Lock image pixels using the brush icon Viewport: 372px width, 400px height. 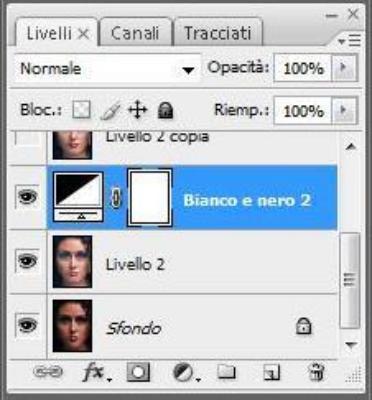click(110, 111)
